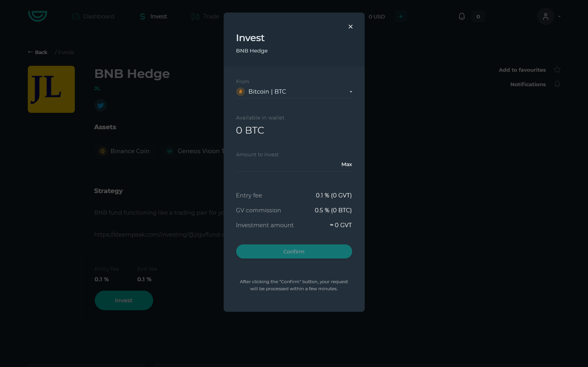Toggle fund Notifications bell

click(x=557, y=84)
